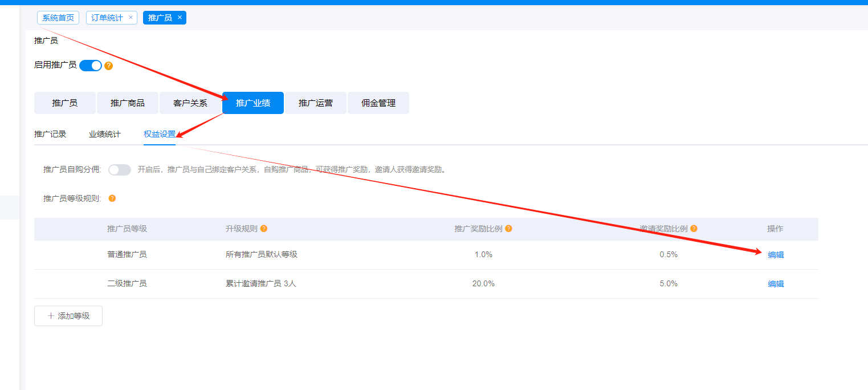The width and height of the screenshot is (868, 390).
Task: Switch to the 订单统计 page tab
Action: tap(107, 18)
